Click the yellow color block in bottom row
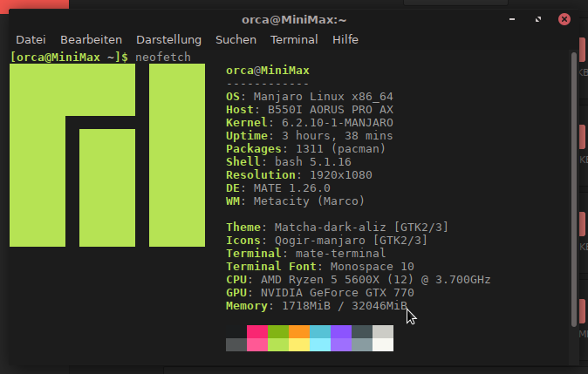The height and width of the screenshot is (374, 588). [x=299, y=344]
